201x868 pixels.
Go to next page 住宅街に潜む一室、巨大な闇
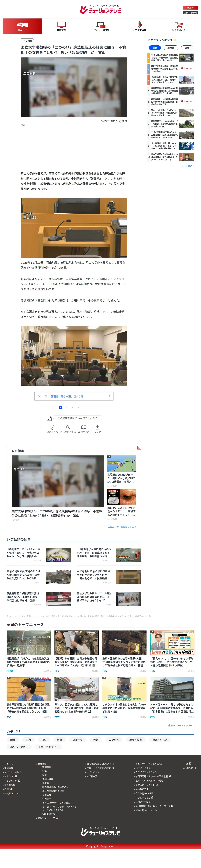tap(74, 396)
